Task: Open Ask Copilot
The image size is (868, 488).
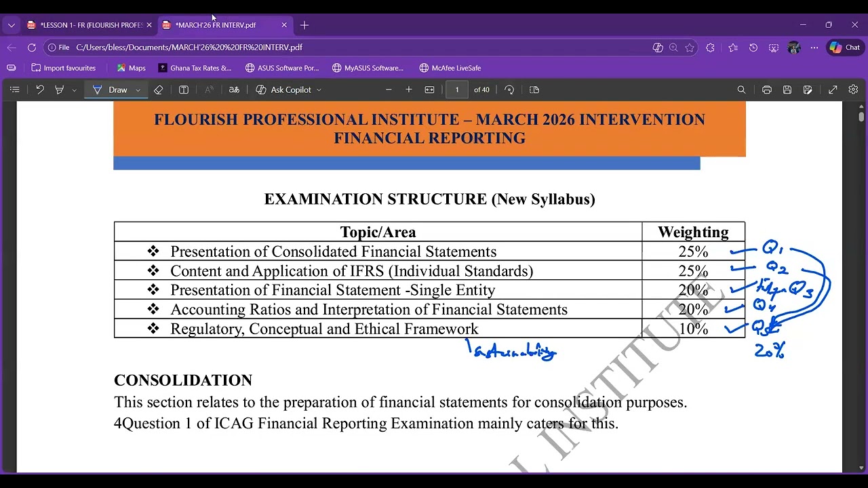Action: [283, 89]
